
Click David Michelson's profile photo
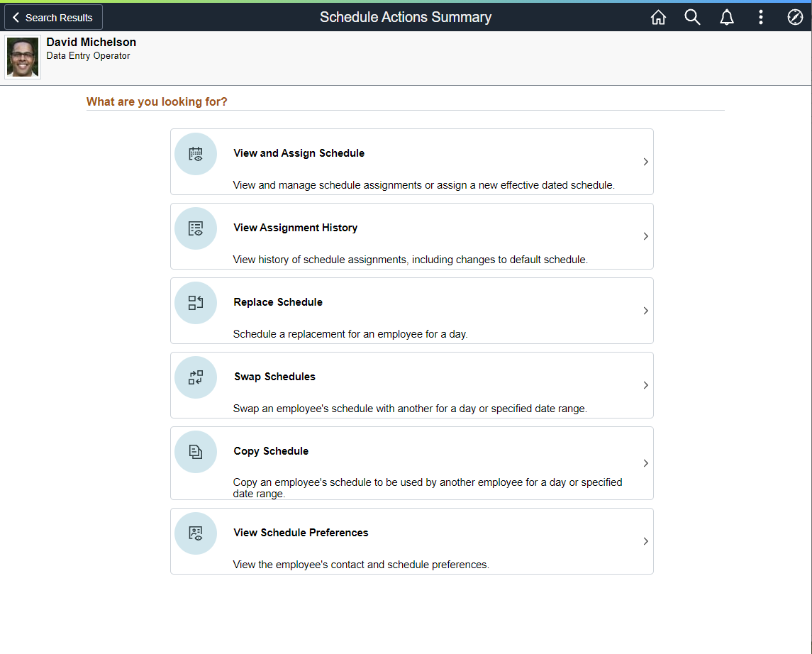point(23,57)
